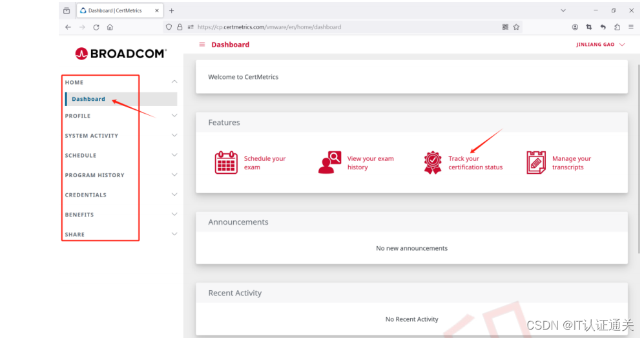This screenshot has height=338, width=644.
Task: Click the Welcome to CertMetrics text
Action: click(x=243, y=77)
